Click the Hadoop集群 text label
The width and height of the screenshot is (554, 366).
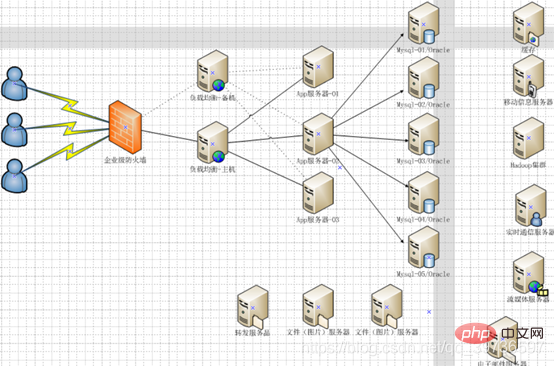click(x=528, y=165)
